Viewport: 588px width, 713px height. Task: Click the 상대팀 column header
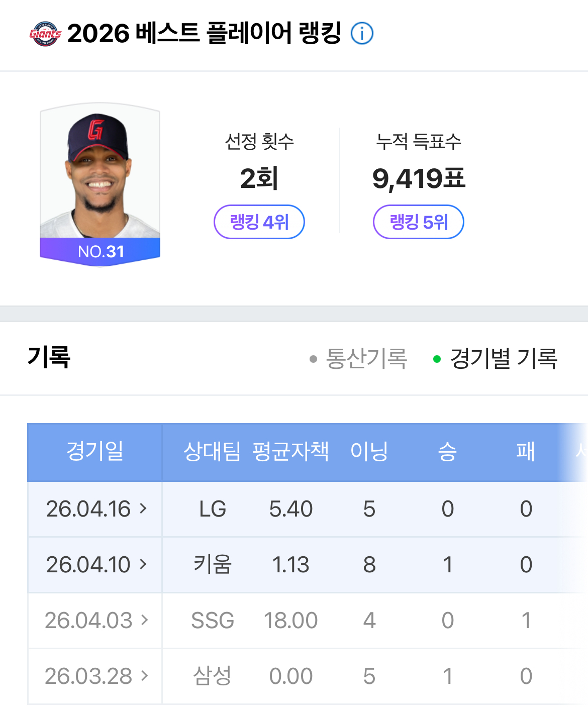coord(212,451)
